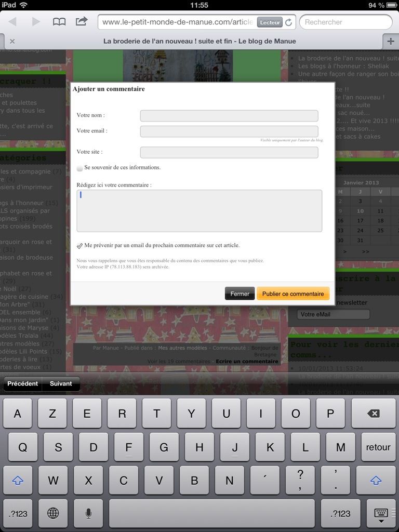Tap the Wi-Fi status icon

click(x=23, y=5)
